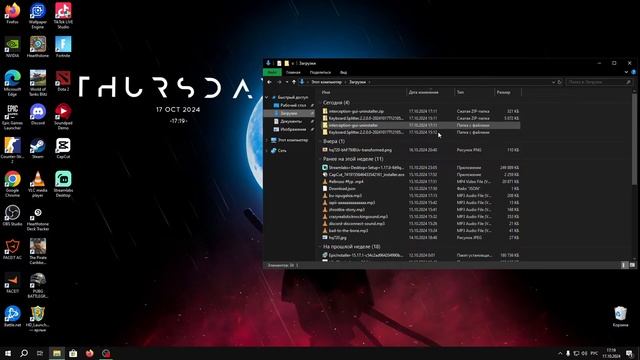640x360 pixels.
Task: Select the FACEIT AC desktop icon
Action: 12,249
